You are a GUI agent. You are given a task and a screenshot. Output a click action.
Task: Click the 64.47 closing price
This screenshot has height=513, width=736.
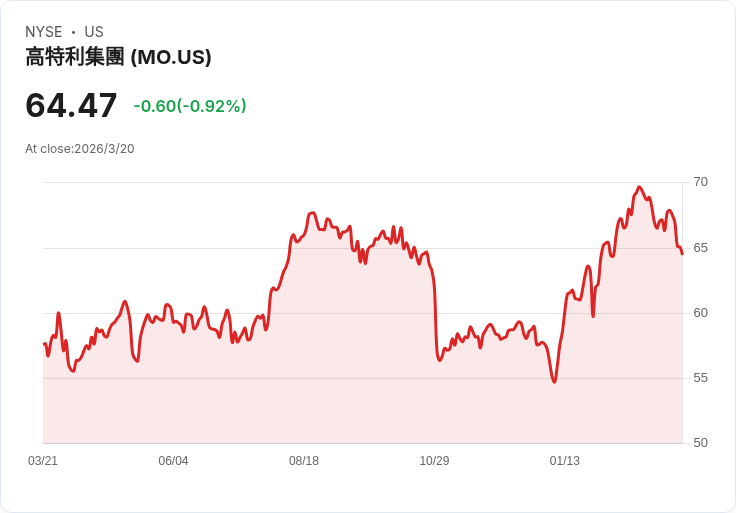(71, 105)
